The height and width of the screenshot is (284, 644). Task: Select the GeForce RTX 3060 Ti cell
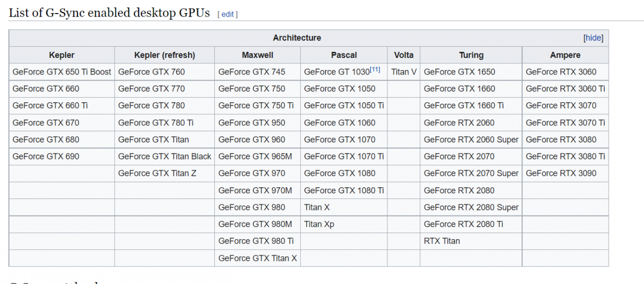tap(566, 89)
